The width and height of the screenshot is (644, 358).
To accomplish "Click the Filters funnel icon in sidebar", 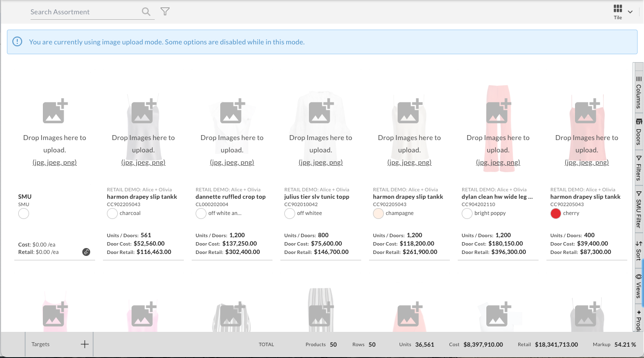I will 639,158.
